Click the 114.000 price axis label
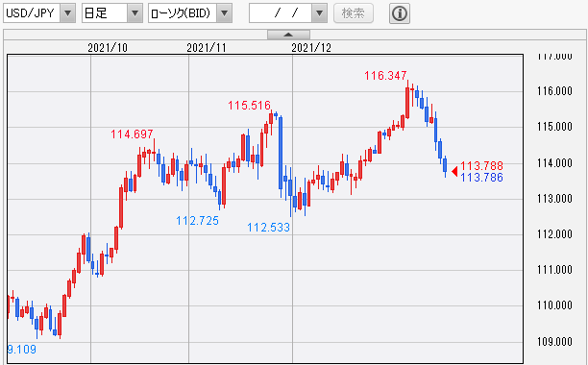 tap(554, 163)
